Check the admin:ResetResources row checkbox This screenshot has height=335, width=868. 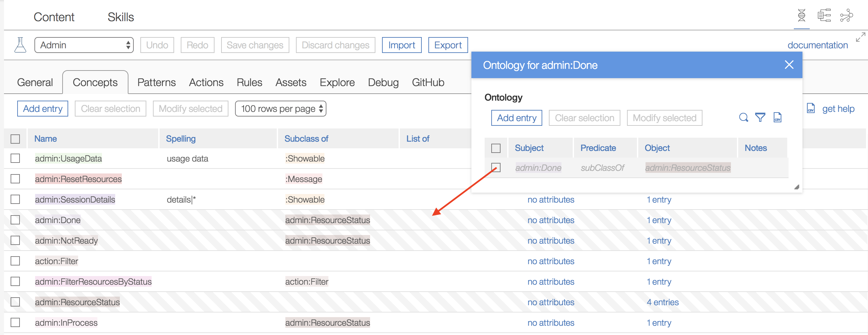pyautogui.click(x=15, y=179)
